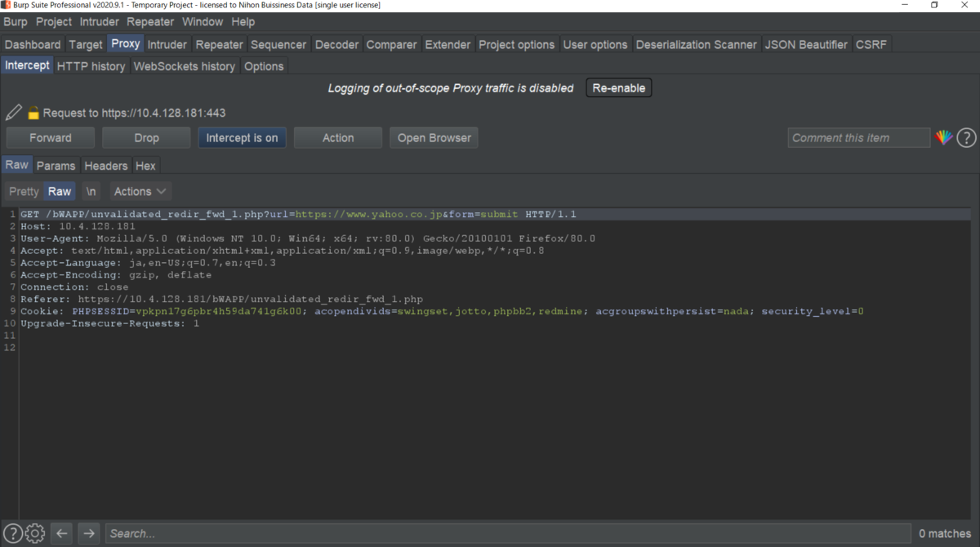Open the User options tab
Screen dimensions: 980x547
595,45
